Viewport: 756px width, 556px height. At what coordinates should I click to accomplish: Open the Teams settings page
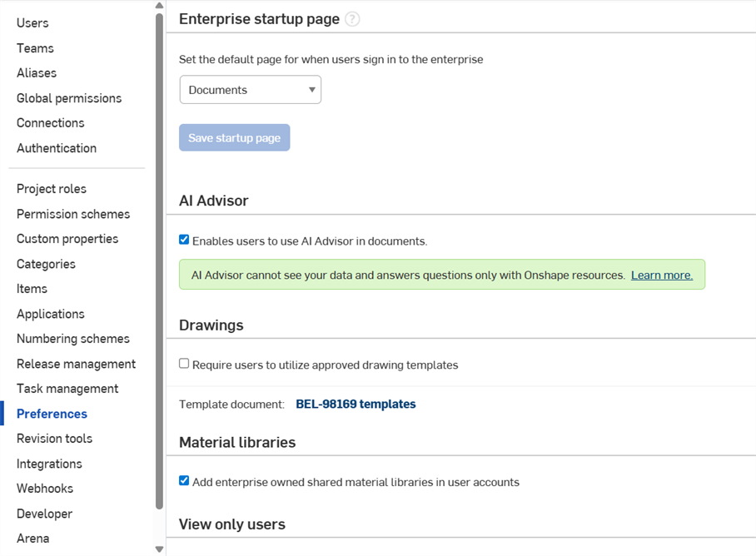tap(35, 47)
